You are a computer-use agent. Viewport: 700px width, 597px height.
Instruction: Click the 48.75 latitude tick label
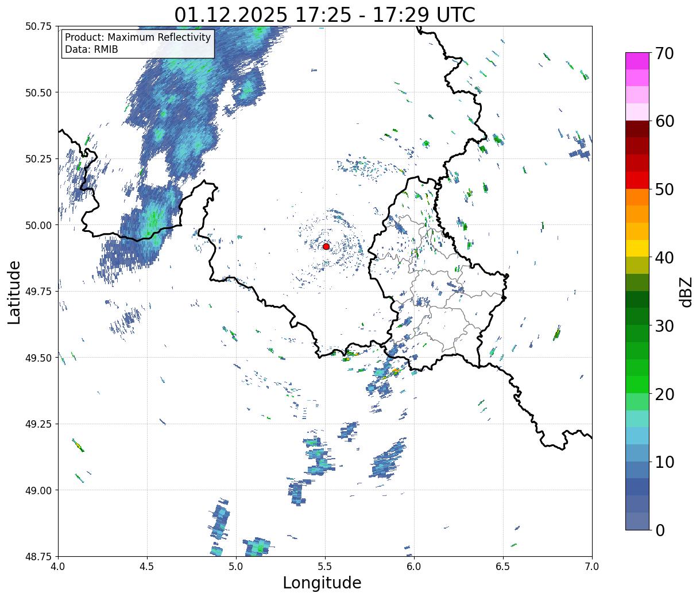(38, 557)
